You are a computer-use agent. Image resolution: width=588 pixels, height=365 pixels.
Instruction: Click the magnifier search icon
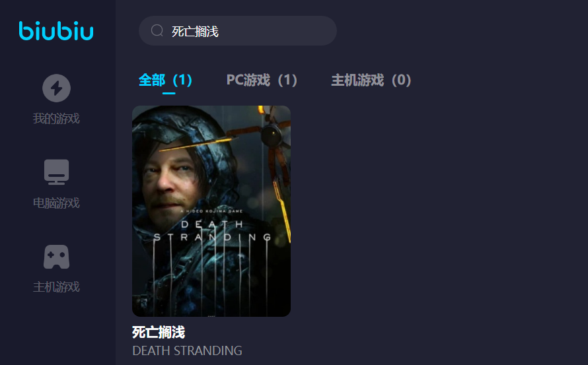point(157,30)
